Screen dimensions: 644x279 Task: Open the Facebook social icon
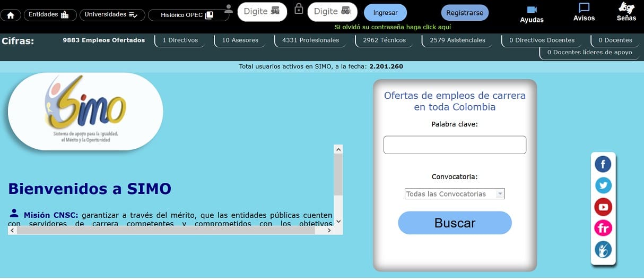pos(603,164)
